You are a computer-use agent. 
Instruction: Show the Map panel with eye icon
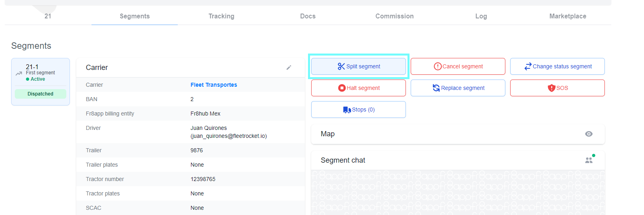[x=588, y=134]
